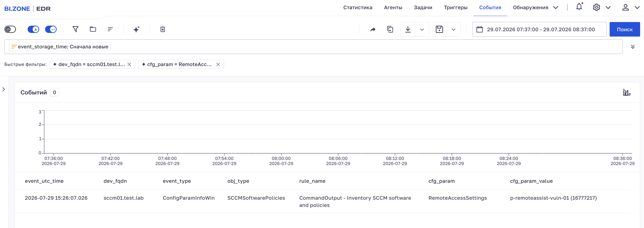Download events using download icon
644x228 pixels.
(408, 29)
